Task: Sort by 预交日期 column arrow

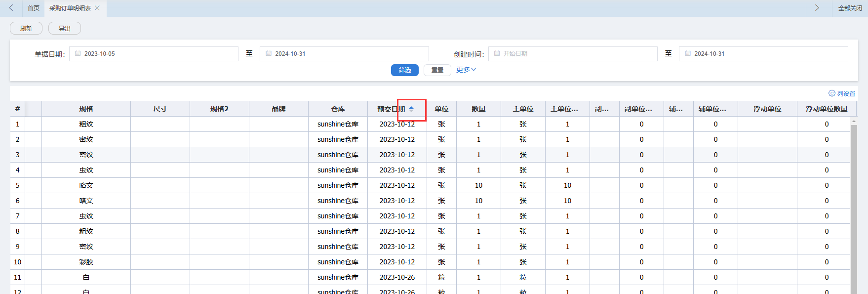Action: coord(411,109)
